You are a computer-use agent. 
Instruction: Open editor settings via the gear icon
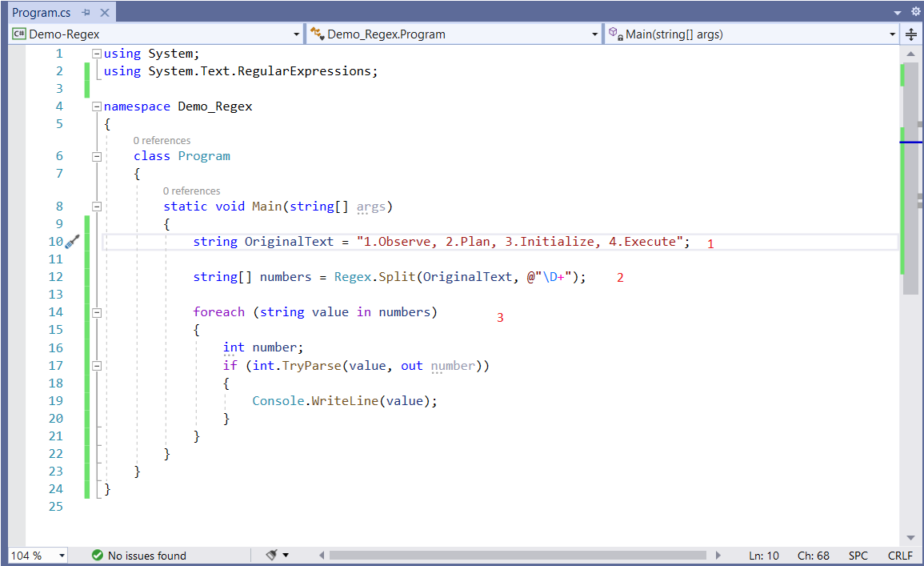[917, 12]
